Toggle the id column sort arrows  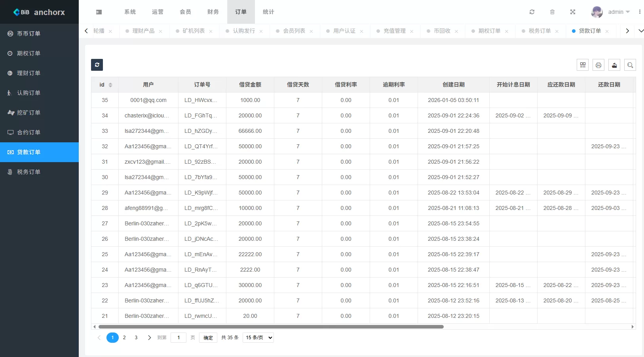point(110,85)
